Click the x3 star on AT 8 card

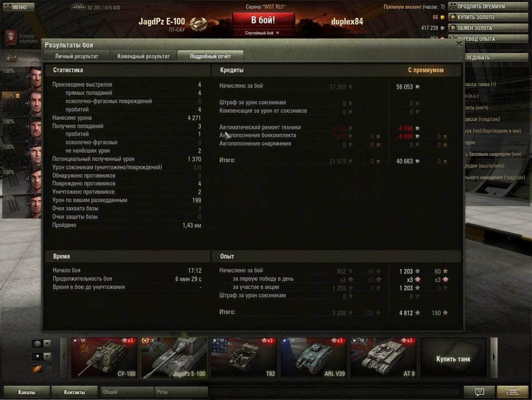click(407, 341)
